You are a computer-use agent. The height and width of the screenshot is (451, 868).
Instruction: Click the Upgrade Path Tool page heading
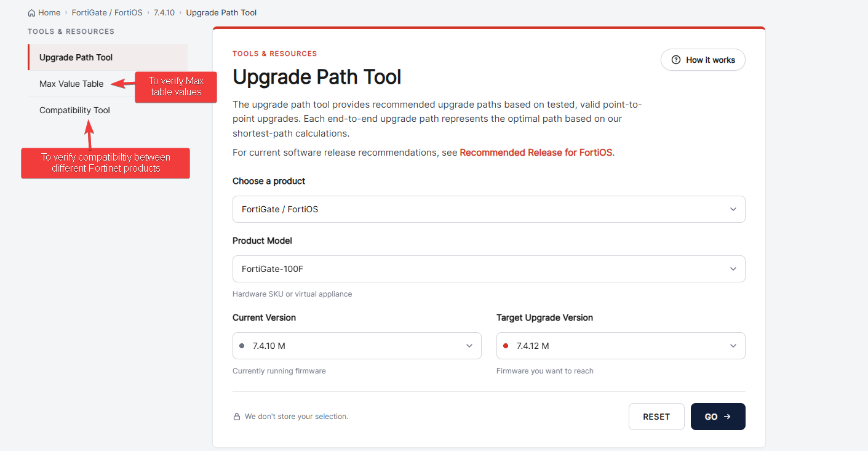[x=317, y=77]
